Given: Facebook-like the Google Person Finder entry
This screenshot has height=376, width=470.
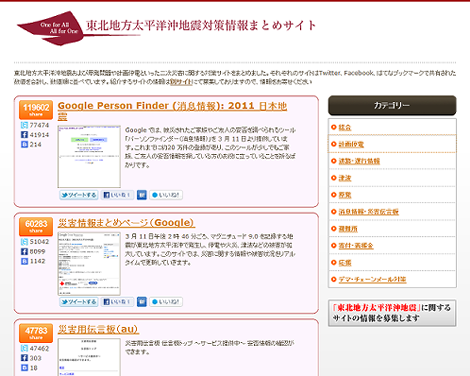Looking at the screenshot, I should pyautogui.click(x=117, y=195).
